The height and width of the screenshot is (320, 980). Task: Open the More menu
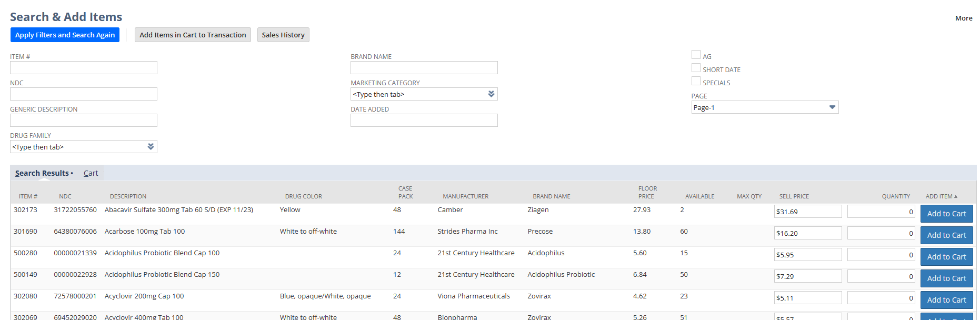[x=963, y=18]
